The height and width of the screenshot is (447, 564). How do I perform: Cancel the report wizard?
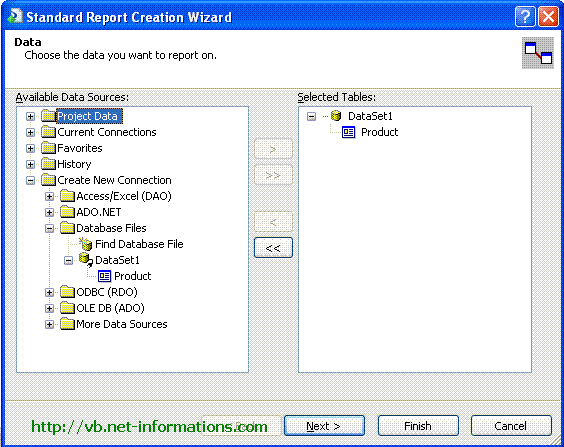(x=511, y=426)
